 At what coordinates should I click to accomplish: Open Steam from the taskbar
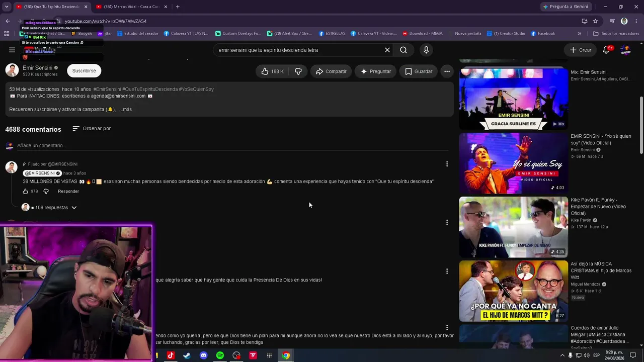pyautogui.click(x=187, y=355)
